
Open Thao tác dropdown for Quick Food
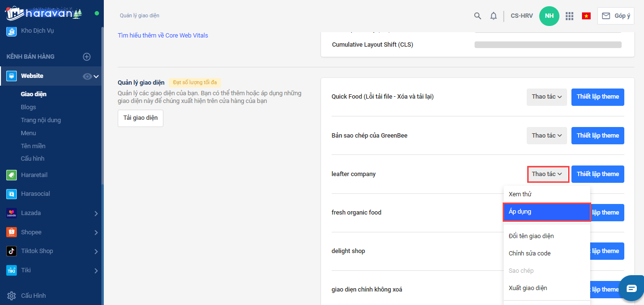[x=546, y=97]
